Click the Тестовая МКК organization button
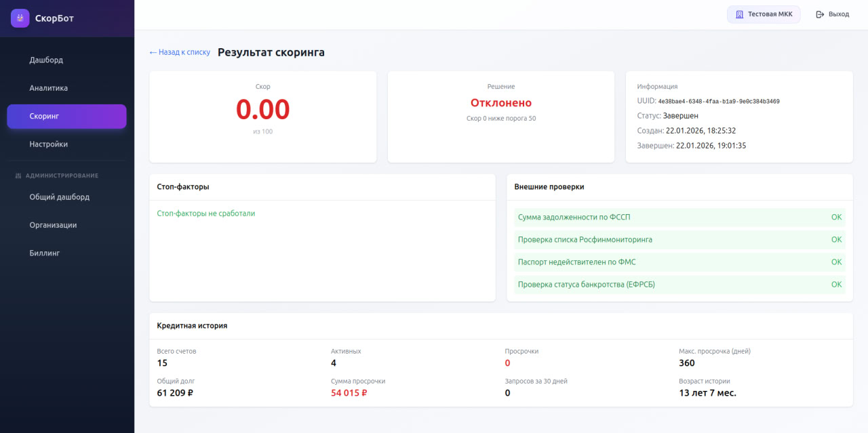Viewport: 868px width, 433px height. [764, 14]
